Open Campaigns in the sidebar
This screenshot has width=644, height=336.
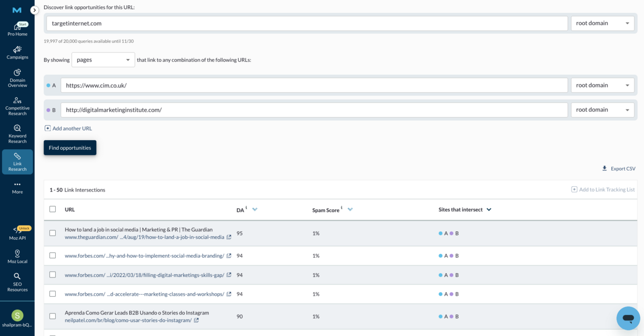click(17, 53)
